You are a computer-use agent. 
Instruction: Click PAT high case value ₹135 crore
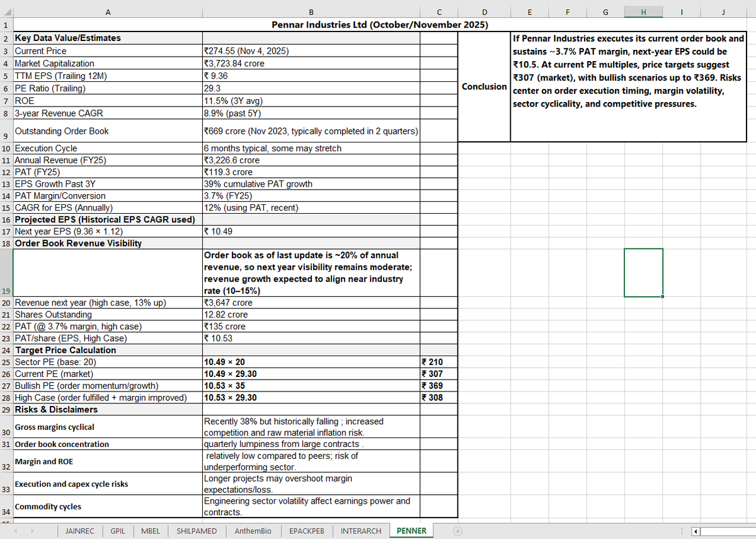pyautogui.click(x=311, y=327)
